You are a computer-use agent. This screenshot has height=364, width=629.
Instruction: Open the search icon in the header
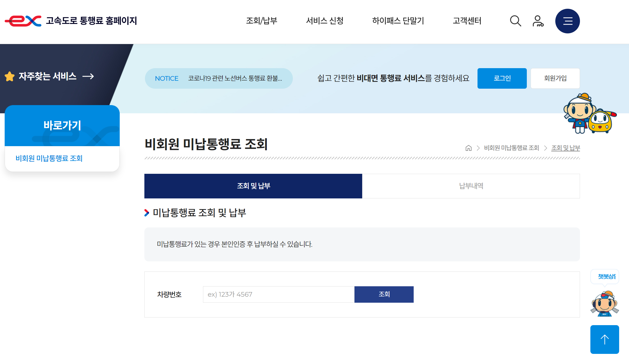[x=515, y=21]
